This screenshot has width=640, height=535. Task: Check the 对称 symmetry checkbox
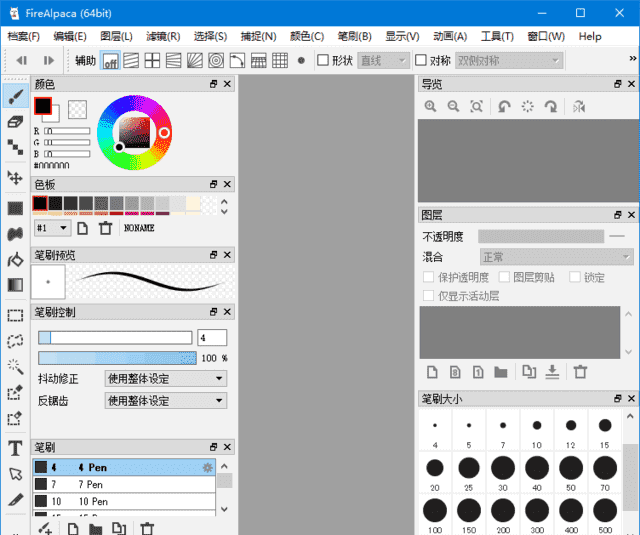click(421, 60)
